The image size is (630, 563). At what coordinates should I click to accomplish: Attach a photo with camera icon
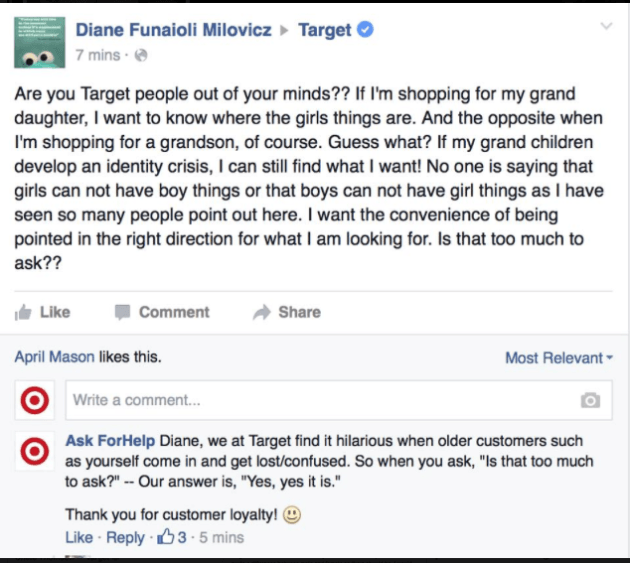pyautogui.click(x=590, y=401)
